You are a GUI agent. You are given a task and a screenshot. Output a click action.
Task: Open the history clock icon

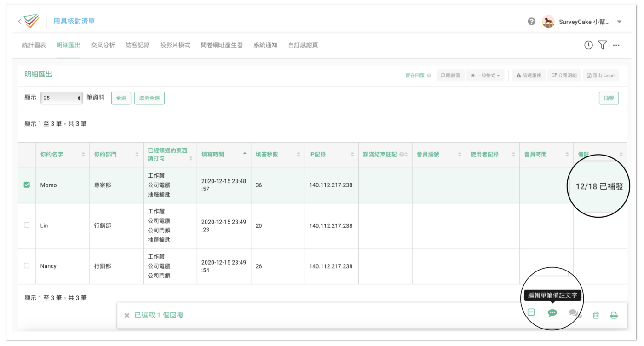pyautogui.click(x=588, y=45)
